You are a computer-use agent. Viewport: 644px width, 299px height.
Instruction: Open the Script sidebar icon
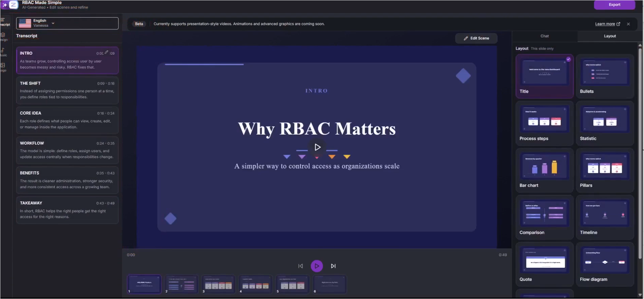pos(4,22)
